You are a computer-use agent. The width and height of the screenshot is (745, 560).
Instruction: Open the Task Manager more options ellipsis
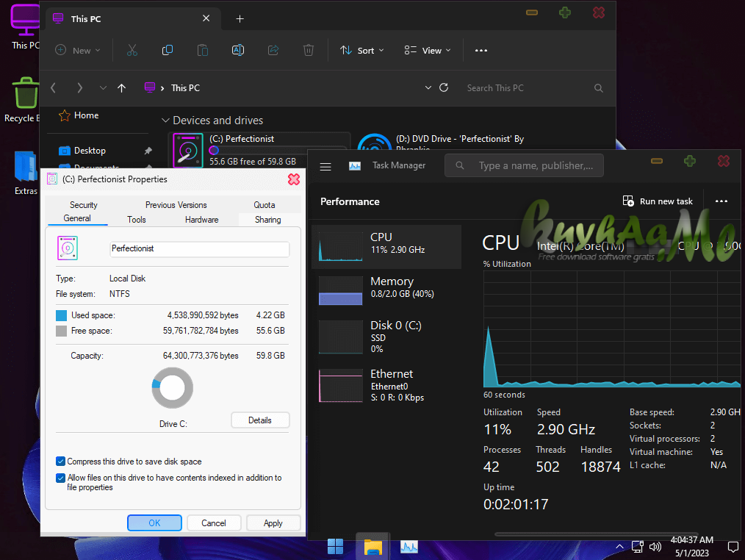tap(721, 201)
